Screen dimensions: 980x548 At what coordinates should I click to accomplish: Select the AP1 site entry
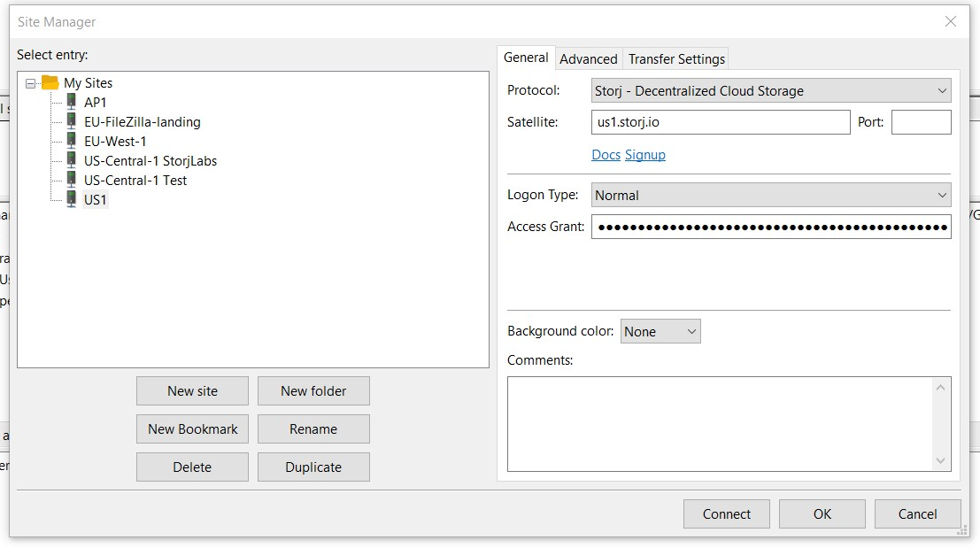tap(95, 103)
